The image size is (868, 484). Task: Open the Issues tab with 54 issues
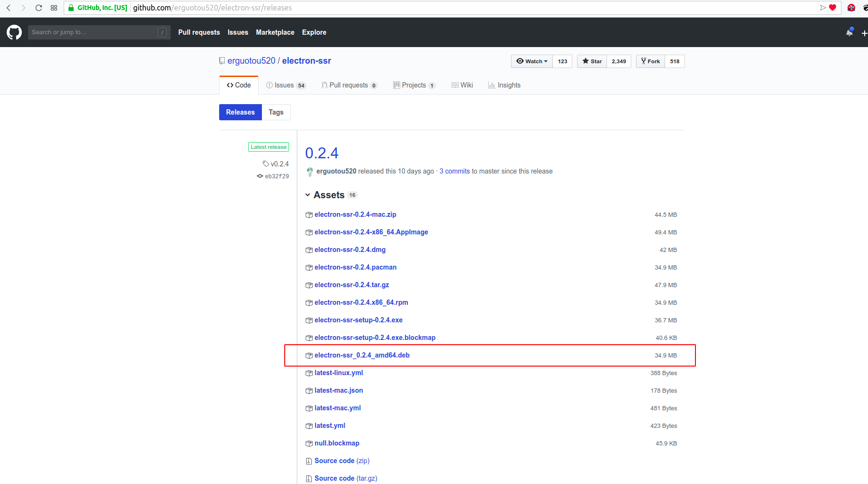pos(286,85)
